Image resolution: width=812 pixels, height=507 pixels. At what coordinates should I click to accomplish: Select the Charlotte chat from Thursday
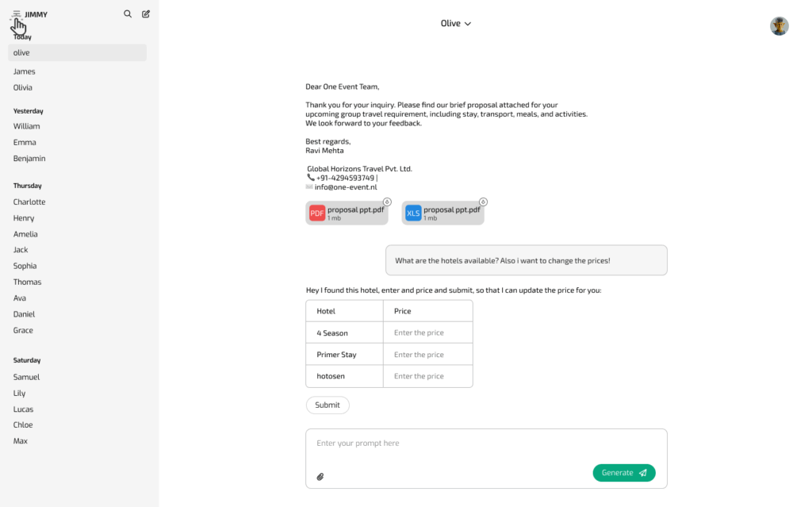pos(29,202)
